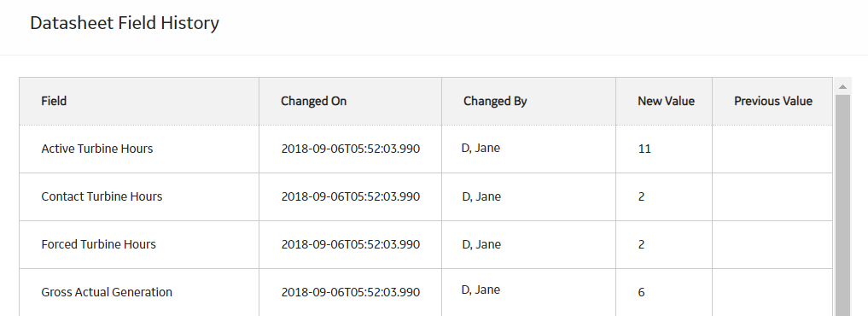
Task: Click the vertical scrollbar thumb
Action: tap(842, 205)
